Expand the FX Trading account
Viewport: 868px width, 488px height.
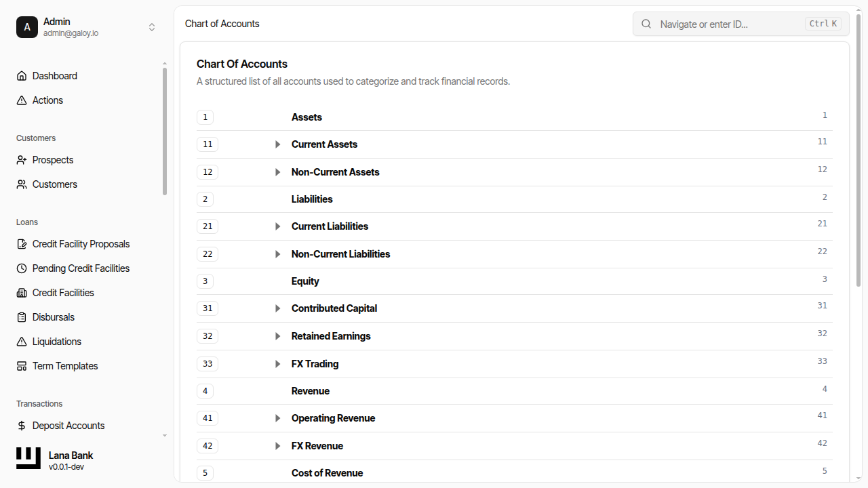coord(277,363)
